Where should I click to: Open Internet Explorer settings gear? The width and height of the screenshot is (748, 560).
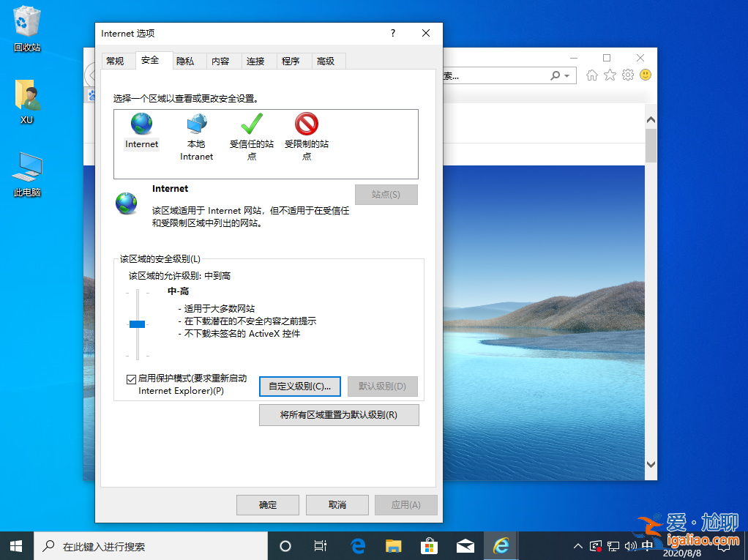pyautogui.click(x=627, y=75)
